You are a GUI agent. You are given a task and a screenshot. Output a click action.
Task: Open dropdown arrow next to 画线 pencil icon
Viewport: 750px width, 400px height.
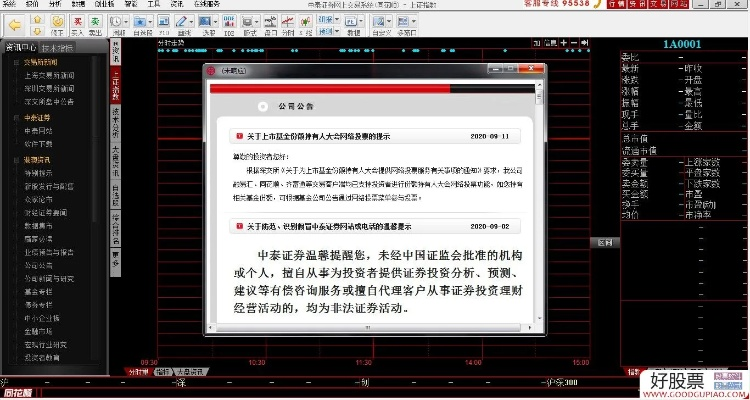click(x=192, y=22)
